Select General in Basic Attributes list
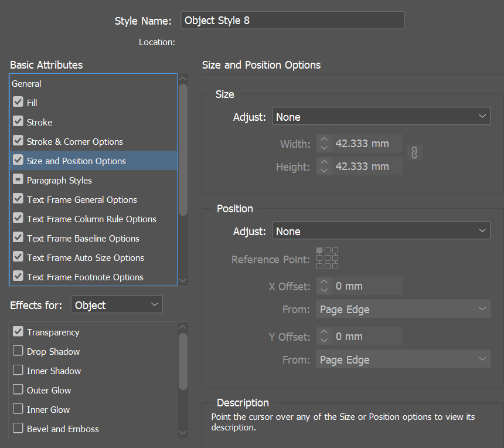504x448 pixels. coord(27,84)
